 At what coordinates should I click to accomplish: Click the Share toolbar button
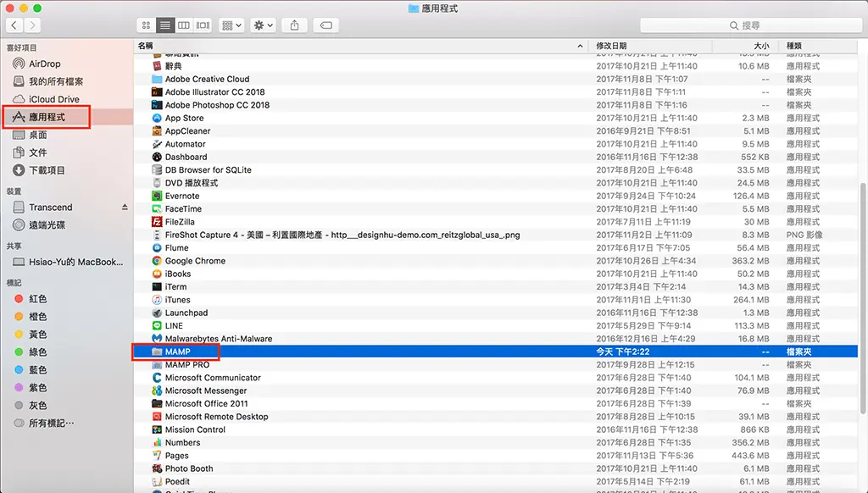[x=294, y=25]
